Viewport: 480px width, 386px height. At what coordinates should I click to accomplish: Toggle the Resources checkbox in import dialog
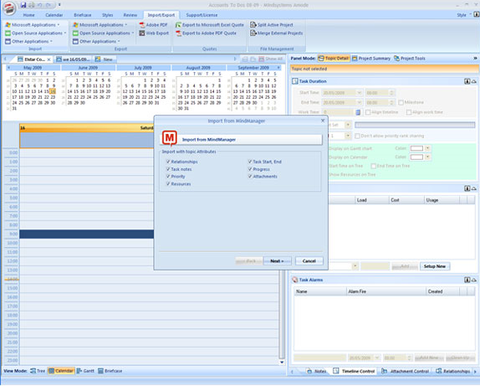tap(168, 184)
